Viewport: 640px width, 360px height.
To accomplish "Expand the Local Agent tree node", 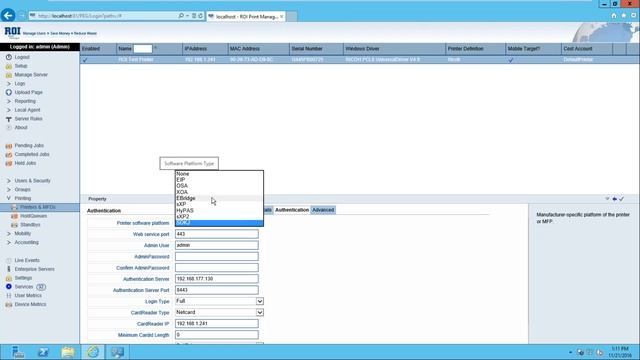I will 9,110.
